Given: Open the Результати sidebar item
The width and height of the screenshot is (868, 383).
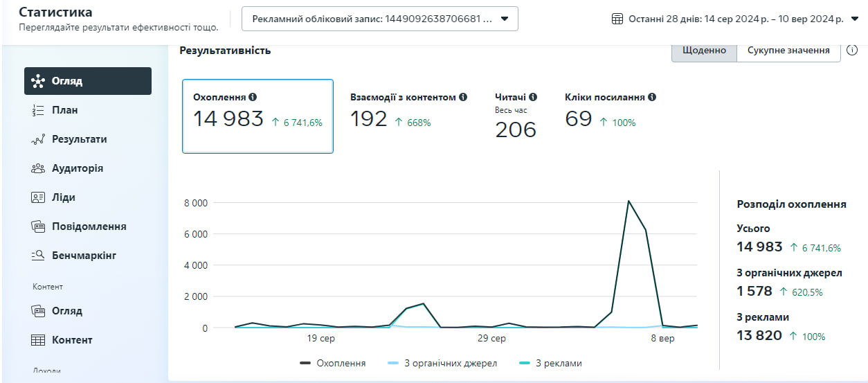Looking at the screenshot, I should (88, 139).
